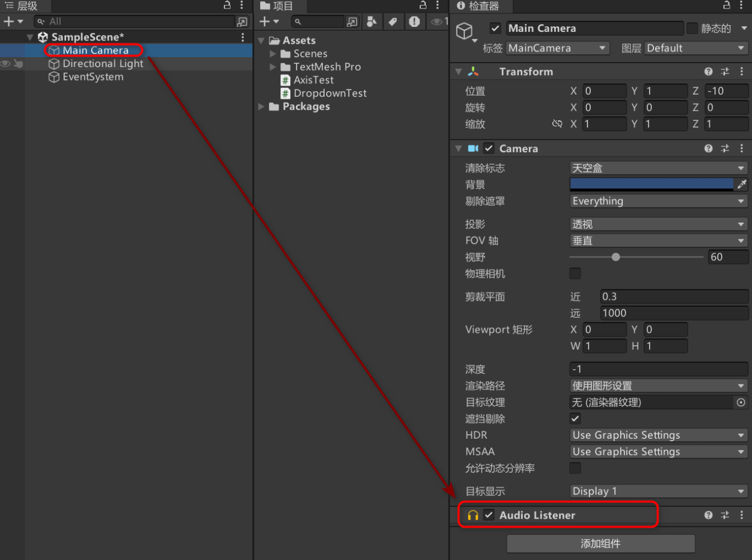
Task: Collapse the Transform component
Action: 459,72
